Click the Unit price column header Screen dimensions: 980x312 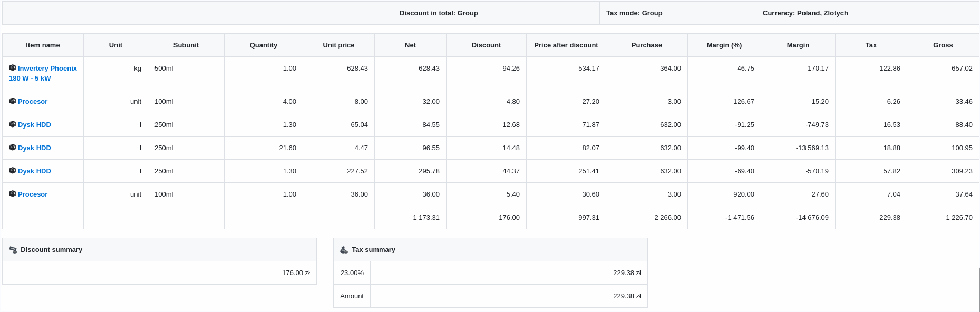338,45
